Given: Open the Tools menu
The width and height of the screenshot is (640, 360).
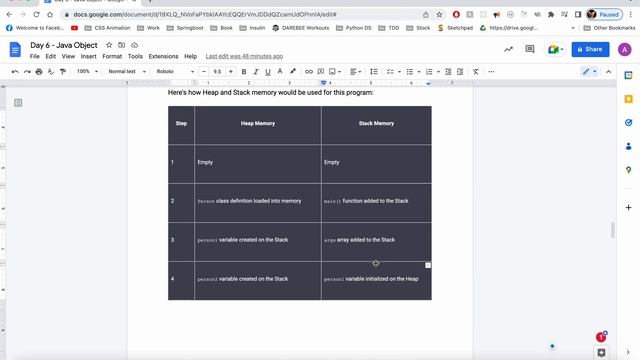Looking at the screenshot, I should click(135, 56).
